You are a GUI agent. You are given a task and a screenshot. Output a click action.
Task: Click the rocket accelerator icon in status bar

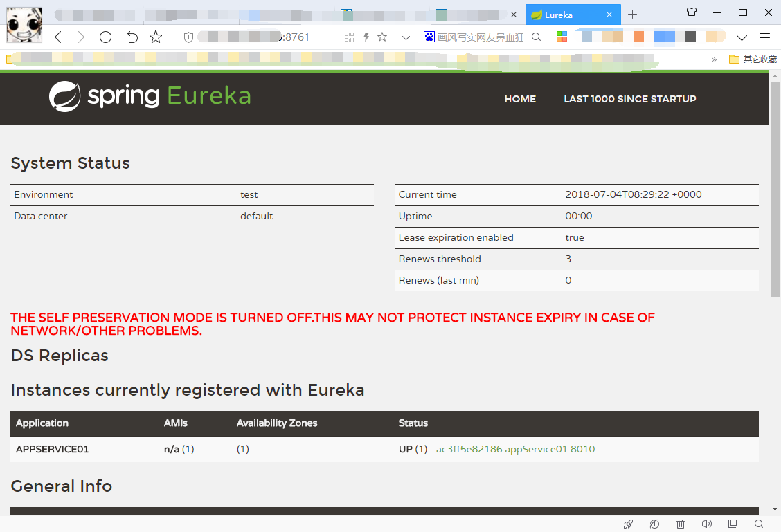point(629,524)
